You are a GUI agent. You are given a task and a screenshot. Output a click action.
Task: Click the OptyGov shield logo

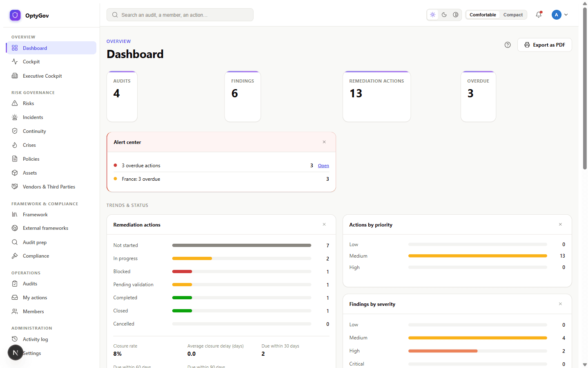15,15
